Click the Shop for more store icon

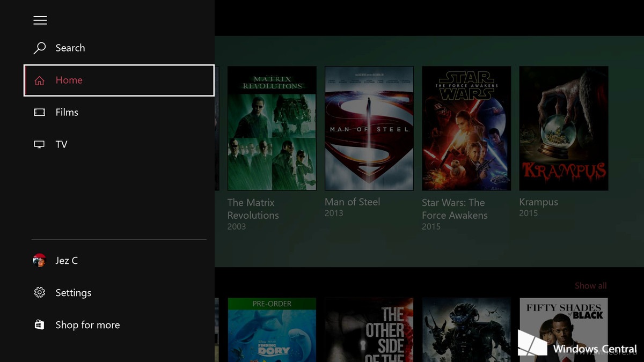[x=39, y=325]
